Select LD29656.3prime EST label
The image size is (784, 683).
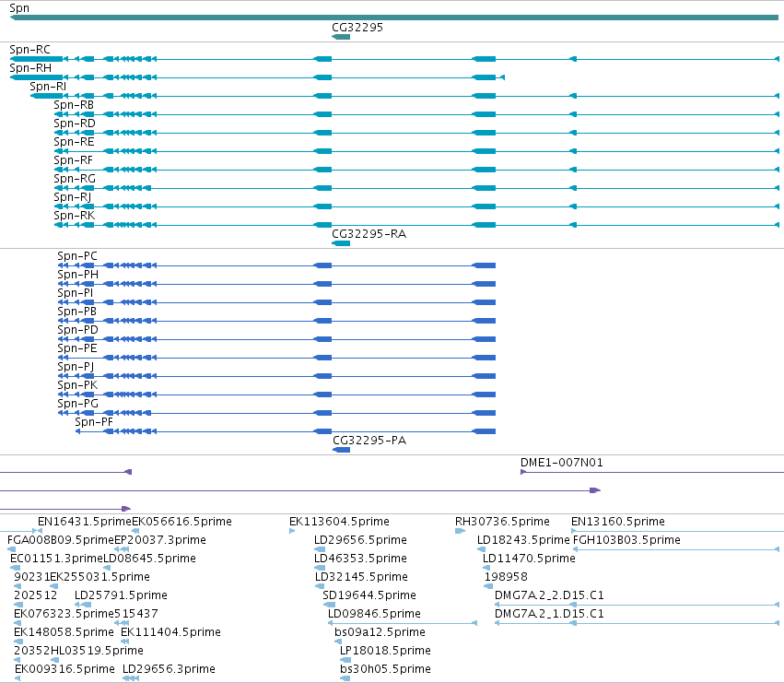point(169,669)
